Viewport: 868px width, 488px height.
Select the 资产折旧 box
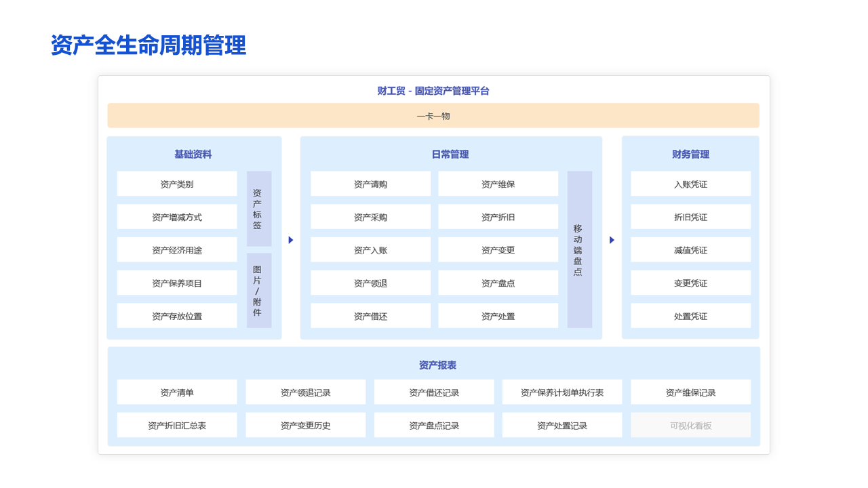(x=498, y=217)
